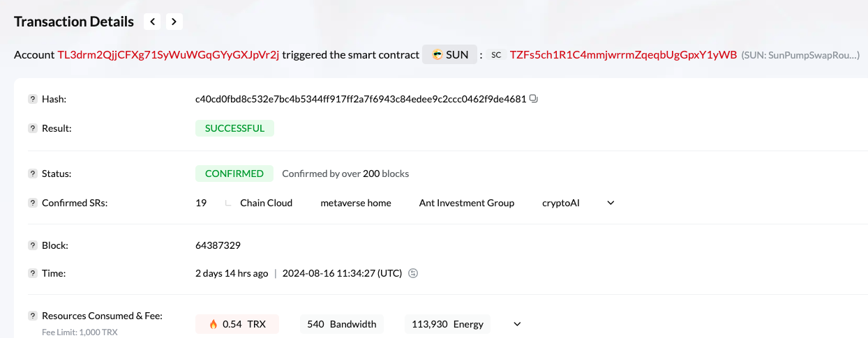Click the Chain Cloud representative
868x338 pixels.
pyautogui.click(x=266, y=203)
